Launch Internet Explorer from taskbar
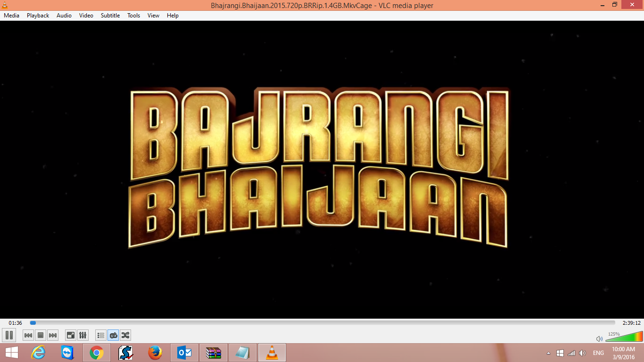The height and width of the screenshot is (362, 644). pos(38,353)
